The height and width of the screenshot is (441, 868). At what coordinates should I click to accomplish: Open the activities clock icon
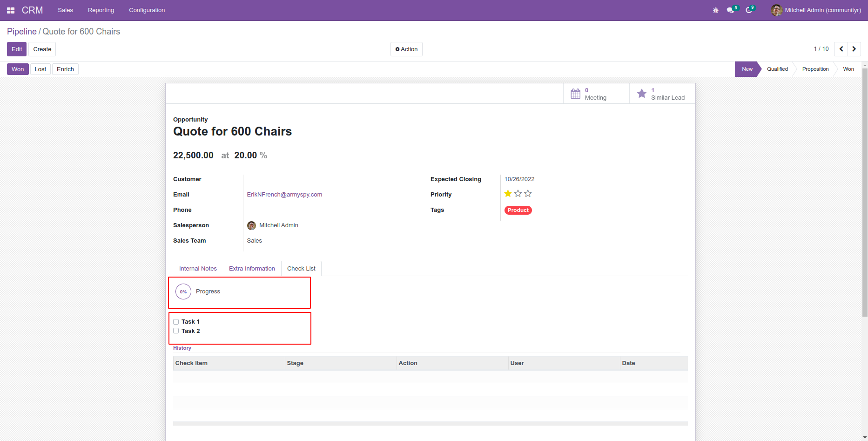coord(749,10)
